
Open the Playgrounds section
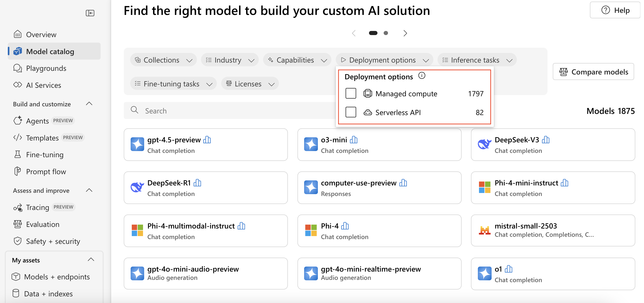click(46, 68)
